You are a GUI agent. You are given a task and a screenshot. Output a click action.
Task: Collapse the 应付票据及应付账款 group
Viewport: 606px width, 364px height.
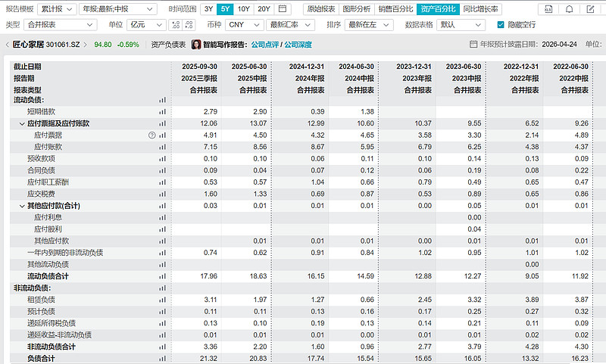point(22,123)
